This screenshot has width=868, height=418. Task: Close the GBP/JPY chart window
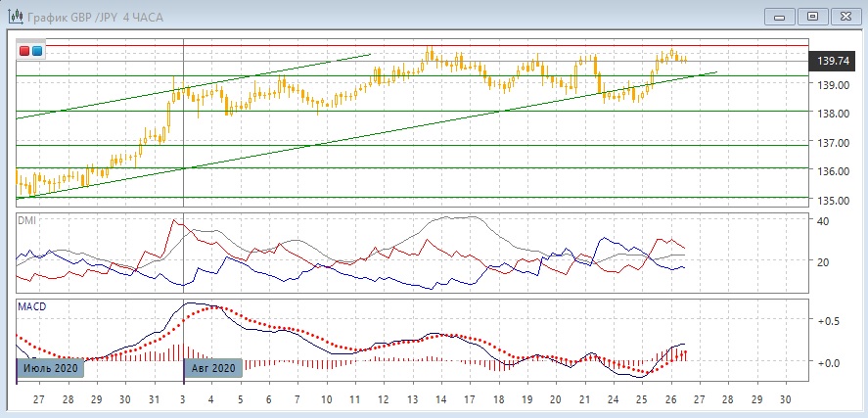844,16
